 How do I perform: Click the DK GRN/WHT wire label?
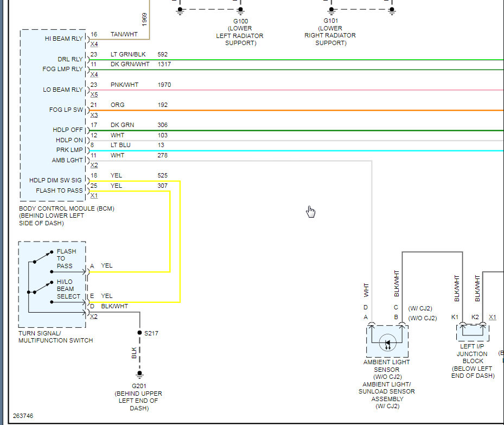coord(130,64)
